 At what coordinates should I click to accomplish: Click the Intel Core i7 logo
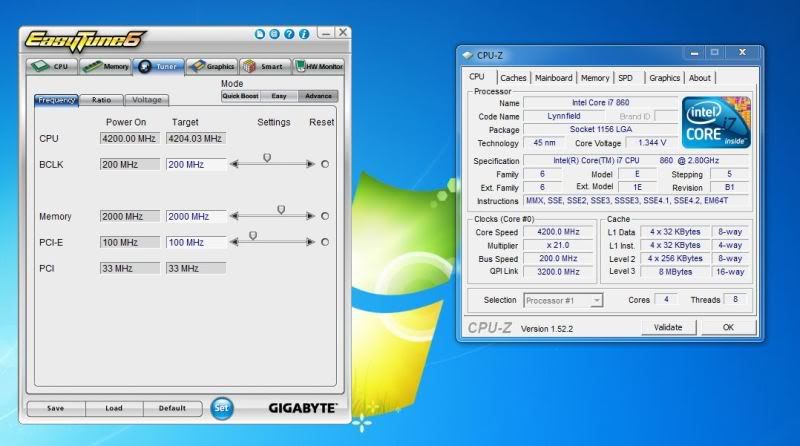716,122
